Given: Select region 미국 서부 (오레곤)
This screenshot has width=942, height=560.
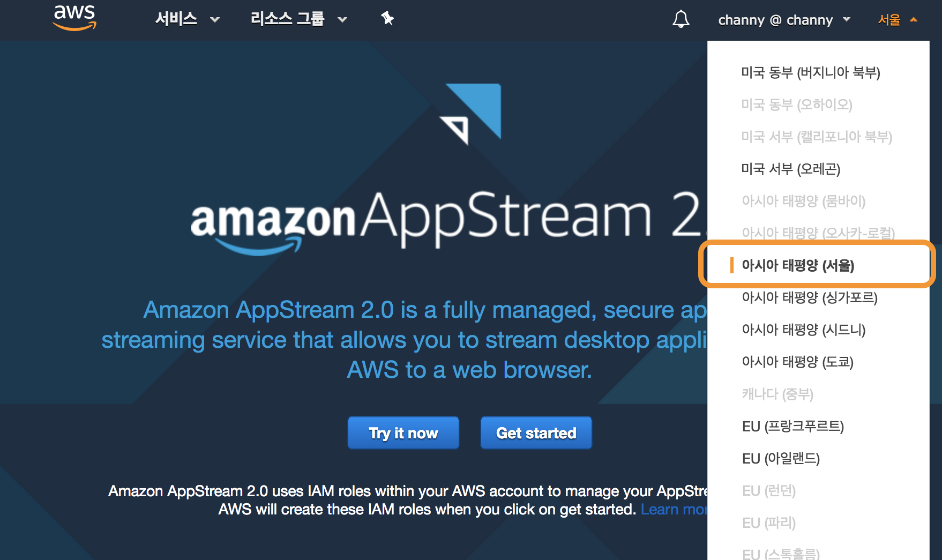Looking at the screenshot, I should tap(791, 169).
